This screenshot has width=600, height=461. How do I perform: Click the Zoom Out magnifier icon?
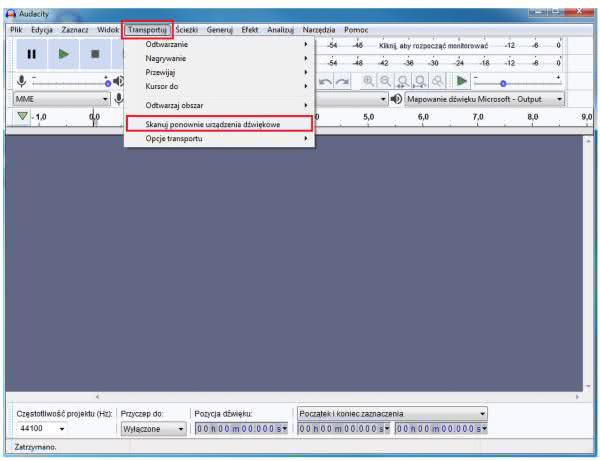click(x=387, y=81)
